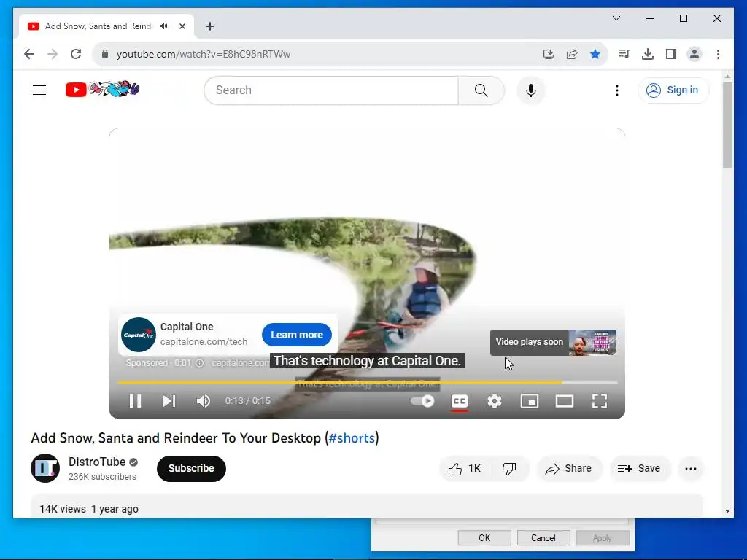Open the browser side panel
Image resolution: width=747 pixels, height=560 pixels.
coord(671,54)
